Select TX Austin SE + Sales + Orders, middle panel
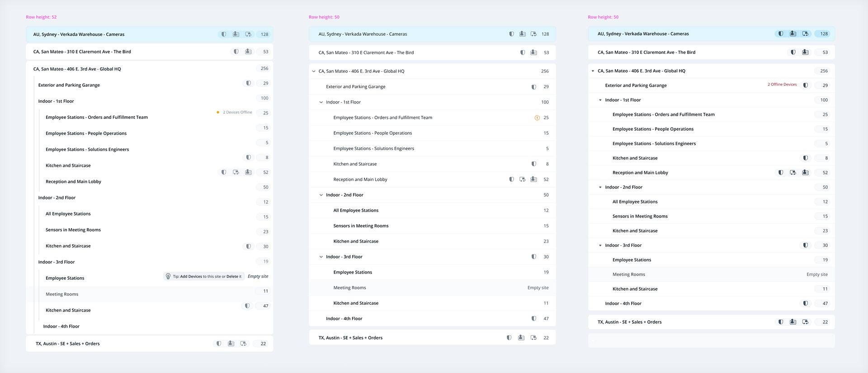868x373 pixels. 432,338
